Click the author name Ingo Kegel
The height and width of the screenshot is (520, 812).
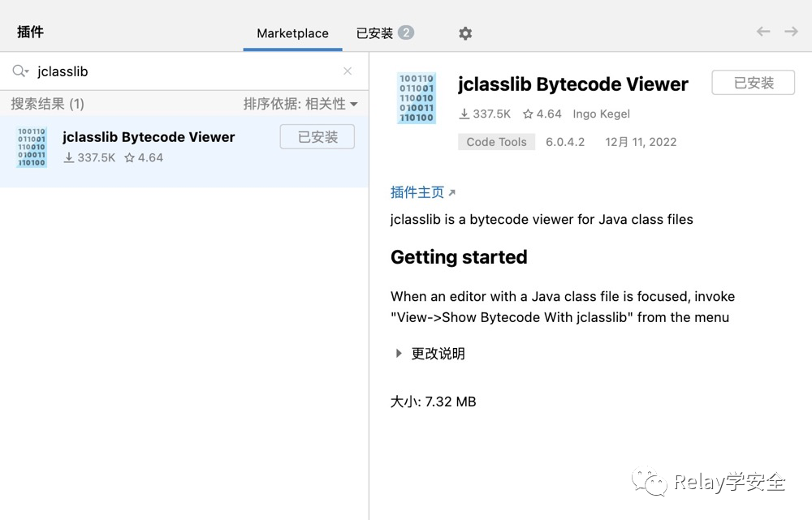tap(601, 114)
